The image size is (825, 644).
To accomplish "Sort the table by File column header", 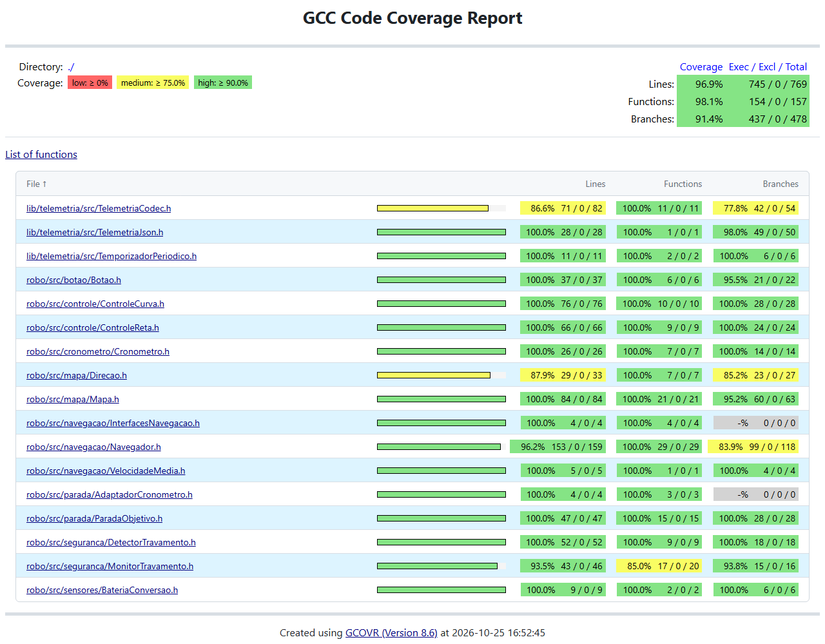I will [37, 184].
